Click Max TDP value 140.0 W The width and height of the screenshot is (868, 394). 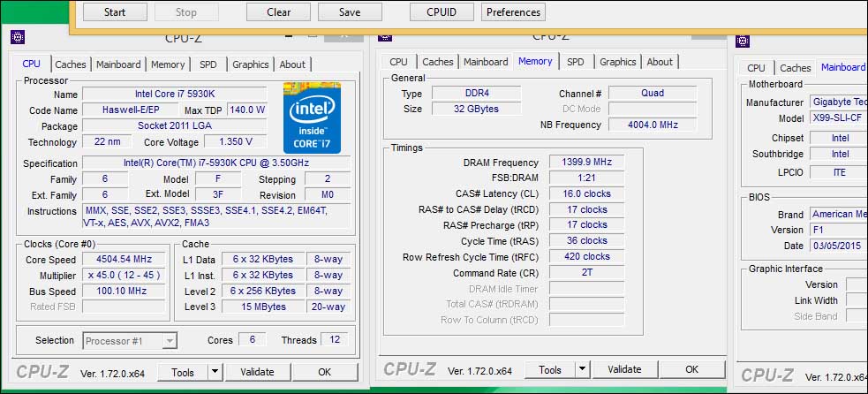point(247,110)
